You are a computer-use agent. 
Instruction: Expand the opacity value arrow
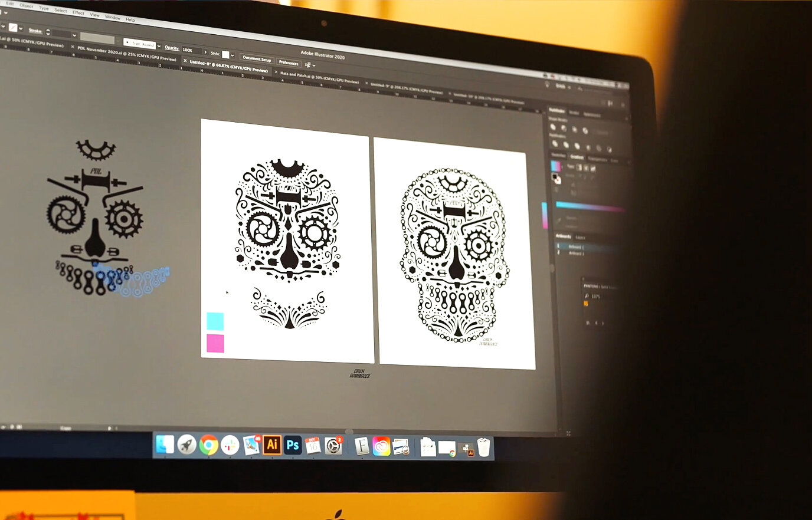(205, 52)
